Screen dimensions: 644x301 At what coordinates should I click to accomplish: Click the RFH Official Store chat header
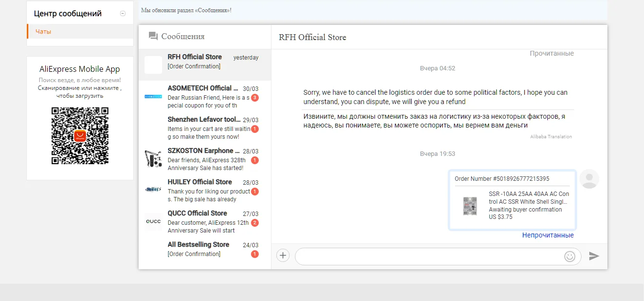point(312,37)
